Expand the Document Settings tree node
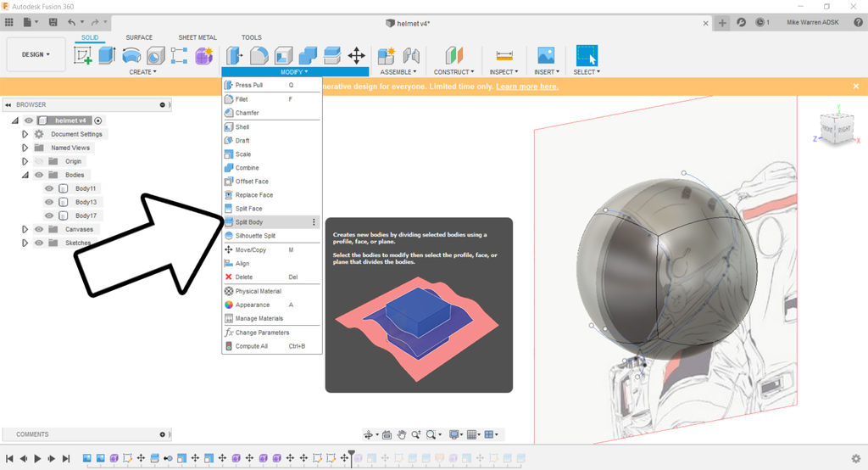The image size is (868, 470). pos(25,134)
